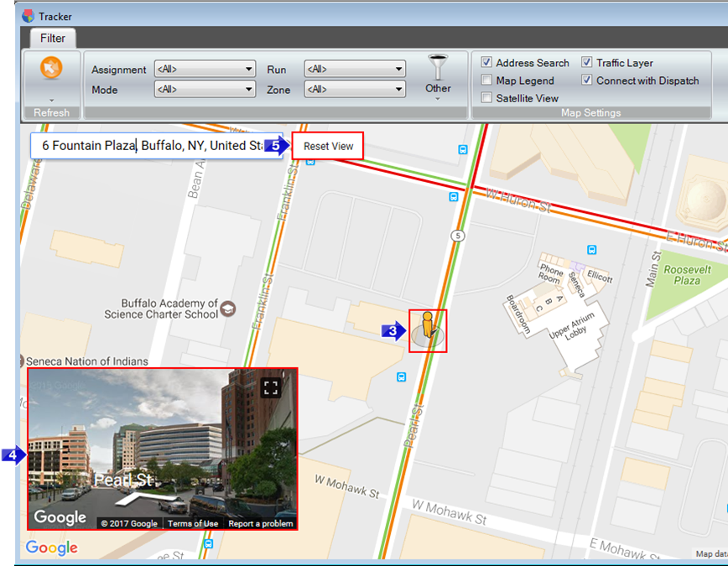Click the E Mohawk St label
The width and height of the screenshot is (728, 566).
[625, 549]
